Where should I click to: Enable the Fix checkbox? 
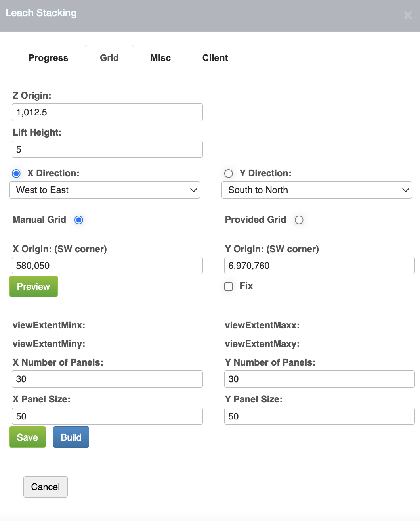(x=229, y=286)
